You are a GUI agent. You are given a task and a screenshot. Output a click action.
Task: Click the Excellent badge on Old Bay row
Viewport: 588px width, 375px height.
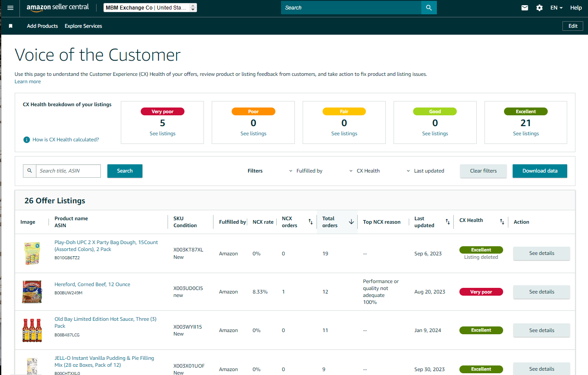click(481, 330)
